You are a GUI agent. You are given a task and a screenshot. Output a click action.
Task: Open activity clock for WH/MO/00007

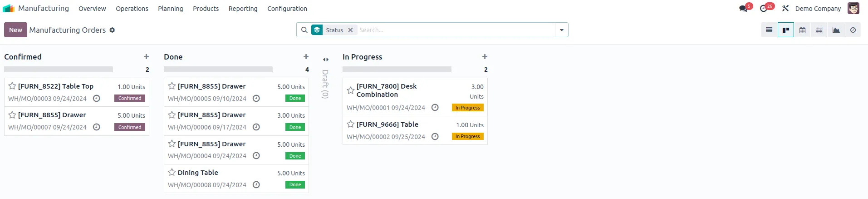click(x=96, y=127)
